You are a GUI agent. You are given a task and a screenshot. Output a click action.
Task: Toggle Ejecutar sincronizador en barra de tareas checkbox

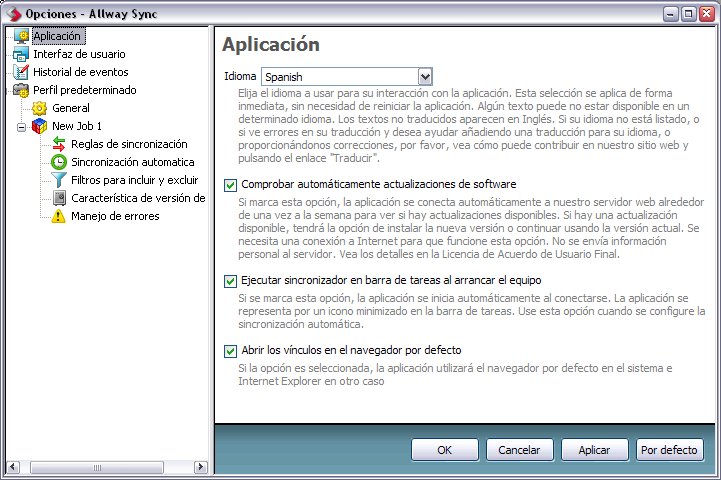(x=231, y=281)
